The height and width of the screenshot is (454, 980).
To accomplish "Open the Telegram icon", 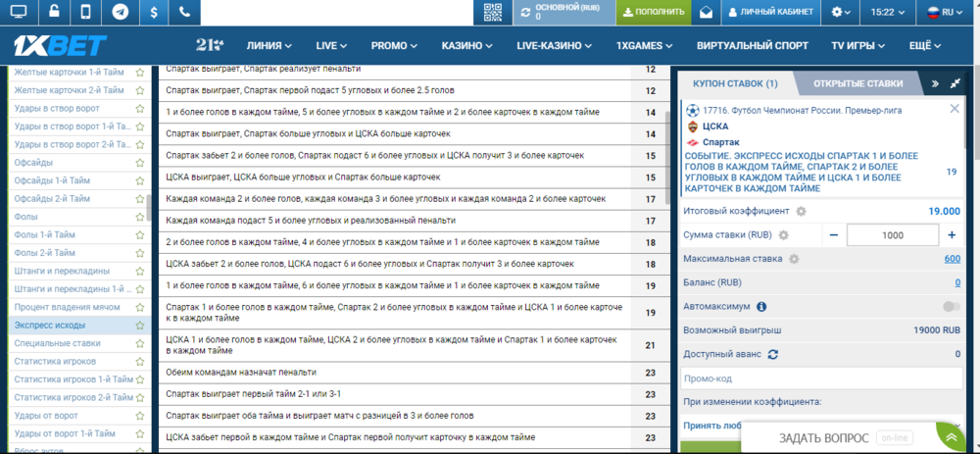I will (120, 12).
